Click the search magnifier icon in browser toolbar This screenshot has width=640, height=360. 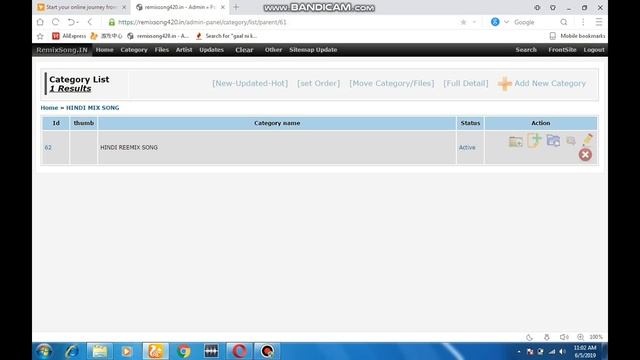pos(564,22)
